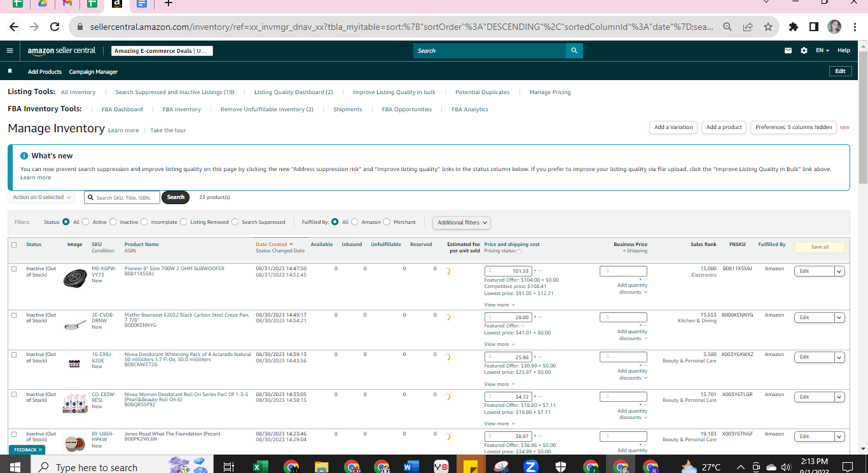Open the Listing Quality Dashboard (2) link
Viewport: 868px width, 473px height.
point(294,92)
